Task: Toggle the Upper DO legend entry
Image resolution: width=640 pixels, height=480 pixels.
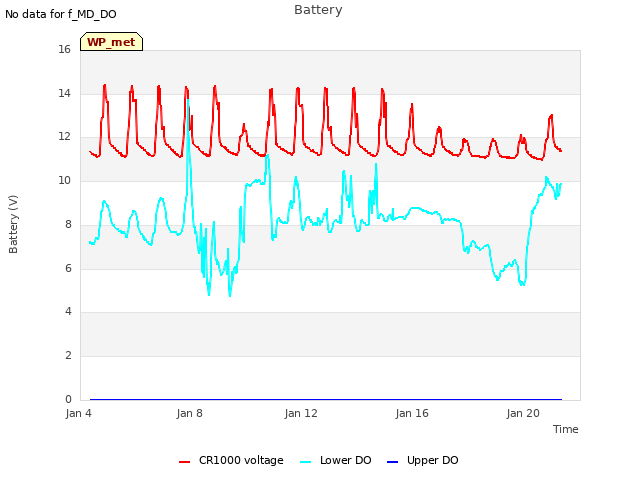Action: click(422, 460)
